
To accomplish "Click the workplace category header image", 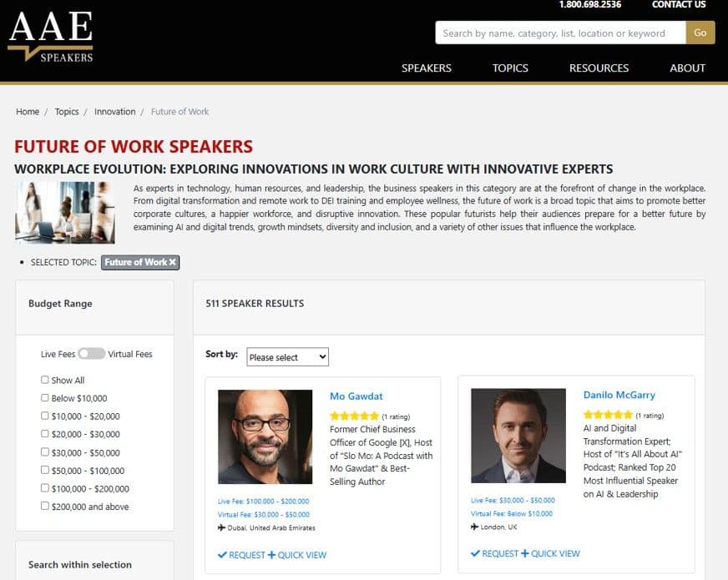I will 65,213.
